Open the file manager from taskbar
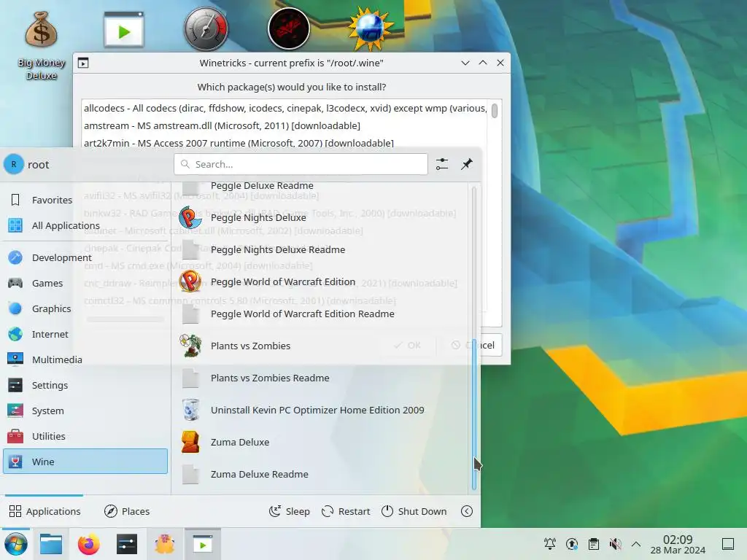This screenshot has width=747, height=560. tap(51, 544)
